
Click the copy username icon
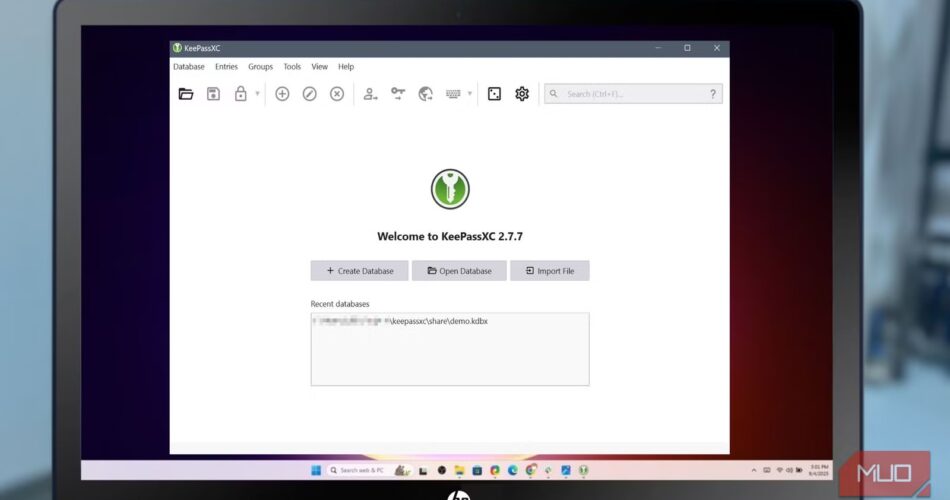click(x=370, y=94)
